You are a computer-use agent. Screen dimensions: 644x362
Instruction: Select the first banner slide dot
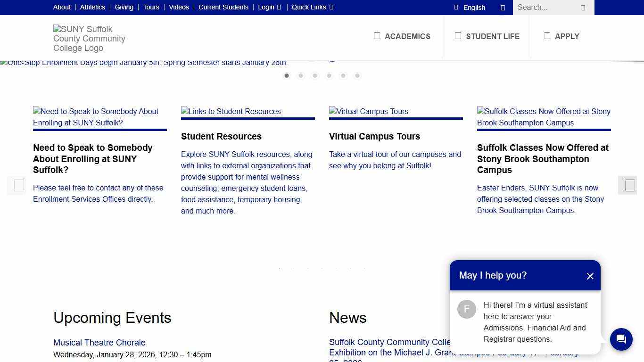tap(287, 76)
